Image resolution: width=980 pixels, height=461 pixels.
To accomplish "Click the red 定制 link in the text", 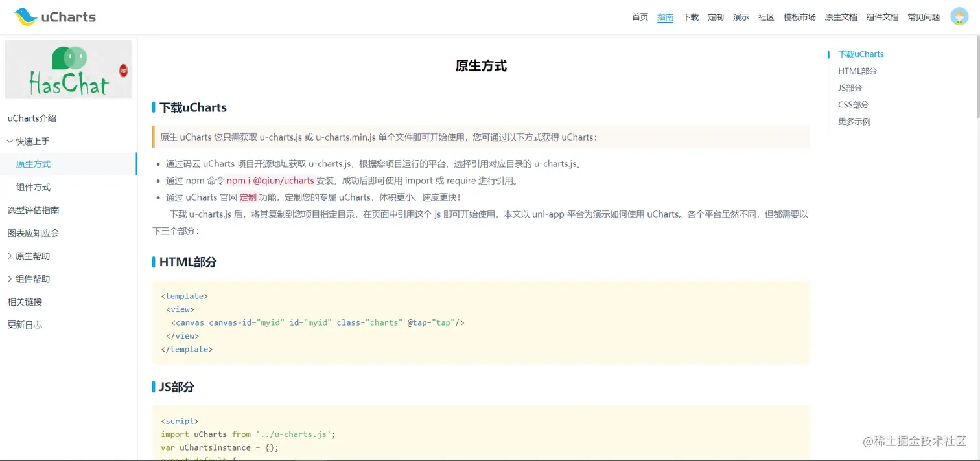I will (248, 197).
